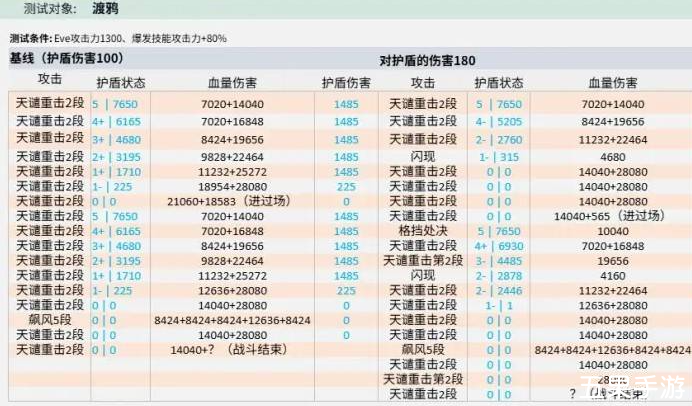Click the health damage cell 10040

pyautogui.click(x=613, y=231)
